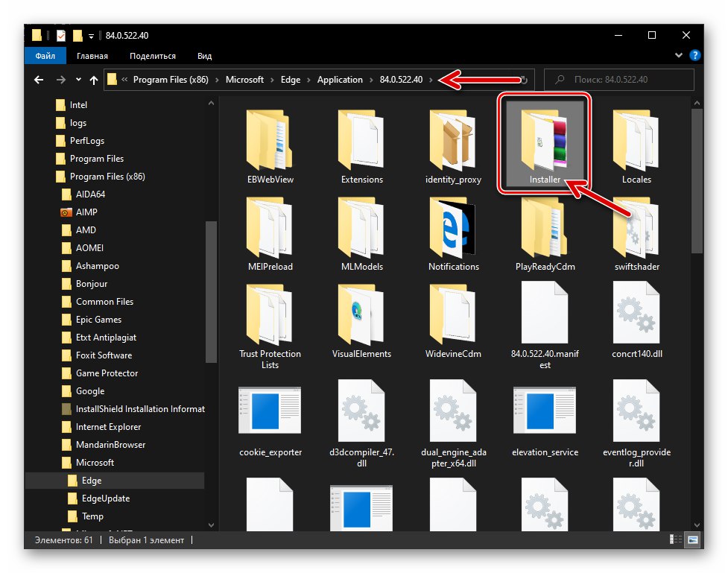
Task: Open the WidevineCdm folder
Action: (x=453, y=321)
